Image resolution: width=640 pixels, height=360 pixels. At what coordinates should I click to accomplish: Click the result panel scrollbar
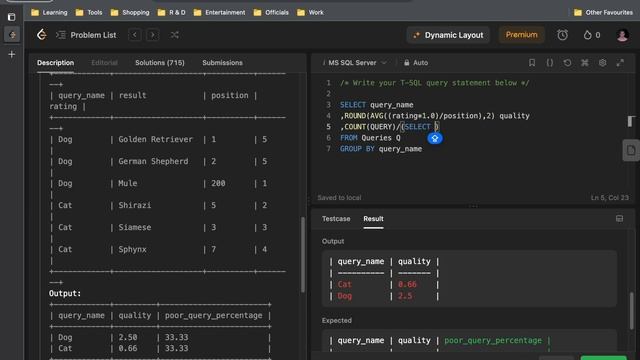pos(632,310)
